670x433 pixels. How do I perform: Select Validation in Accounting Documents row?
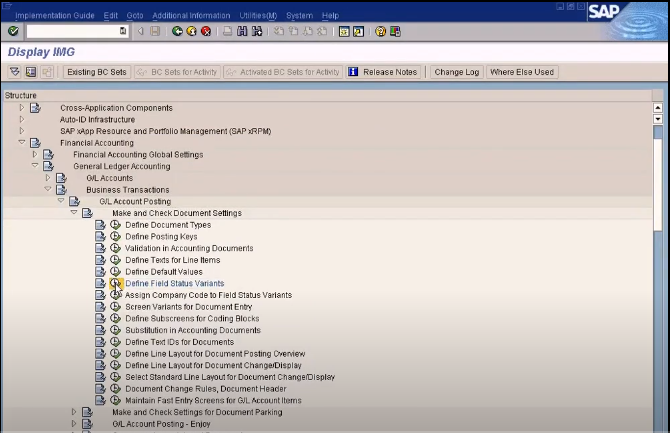[189, 248]
